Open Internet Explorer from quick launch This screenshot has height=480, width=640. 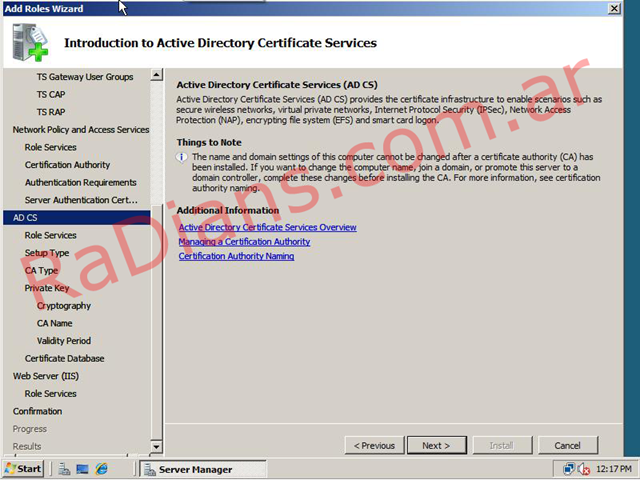pos(101,469)
